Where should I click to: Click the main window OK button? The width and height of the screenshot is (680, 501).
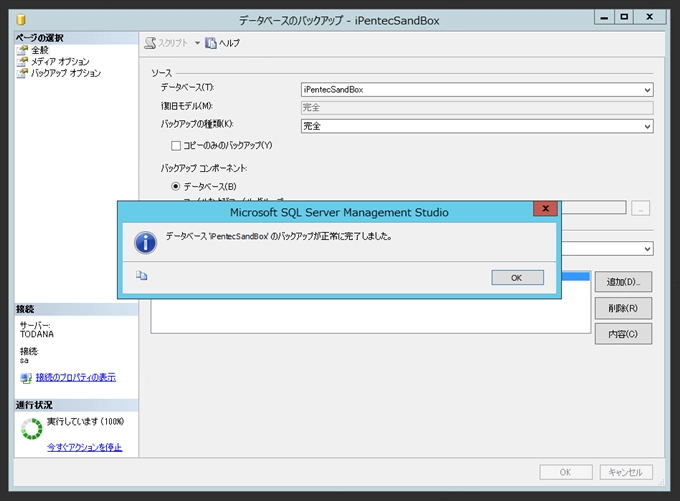[566, 472]
